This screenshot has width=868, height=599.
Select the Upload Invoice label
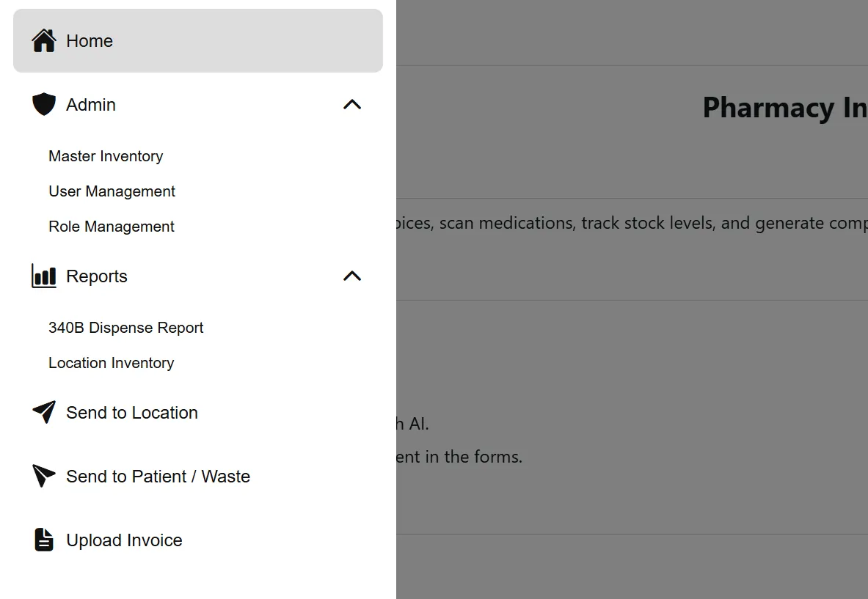[x=125, y=540]
